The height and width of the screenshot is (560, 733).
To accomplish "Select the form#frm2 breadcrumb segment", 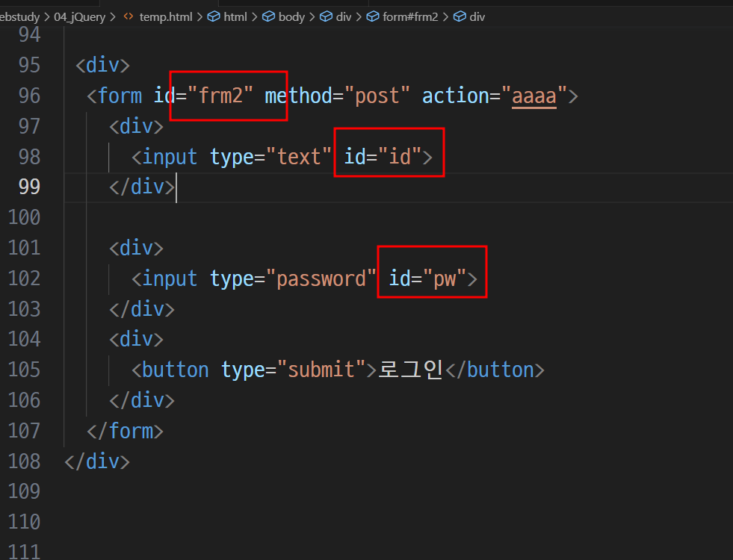I will coord(410,17).
